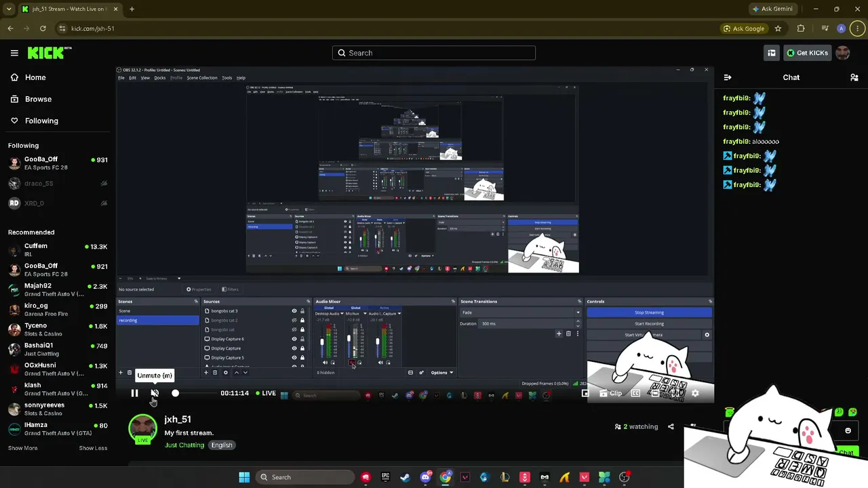Viewport: 868px width, 488px height.
Task: Open Steam from the taskbar
Action: 405,477
